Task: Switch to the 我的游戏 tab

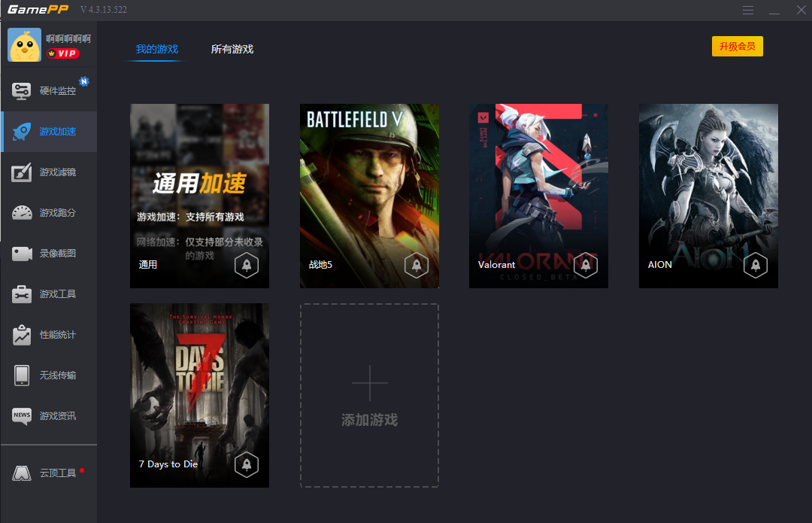Action: tap(156, 49)
